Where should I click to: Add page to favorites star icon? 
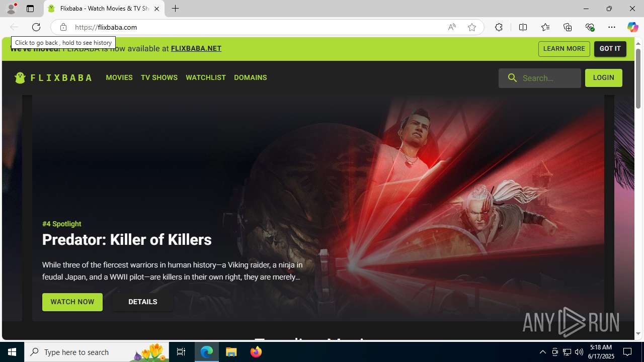pos(471,27)
